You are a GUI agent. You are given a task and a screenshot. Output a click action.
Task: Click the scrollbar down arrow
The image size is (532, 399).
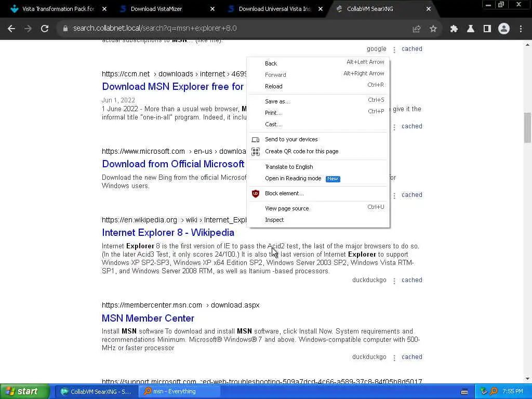(x=527, y=379)
